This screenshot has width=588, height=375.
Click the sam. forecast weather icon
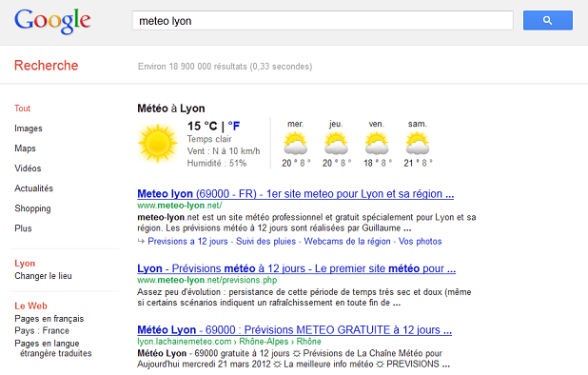[417, 144]
